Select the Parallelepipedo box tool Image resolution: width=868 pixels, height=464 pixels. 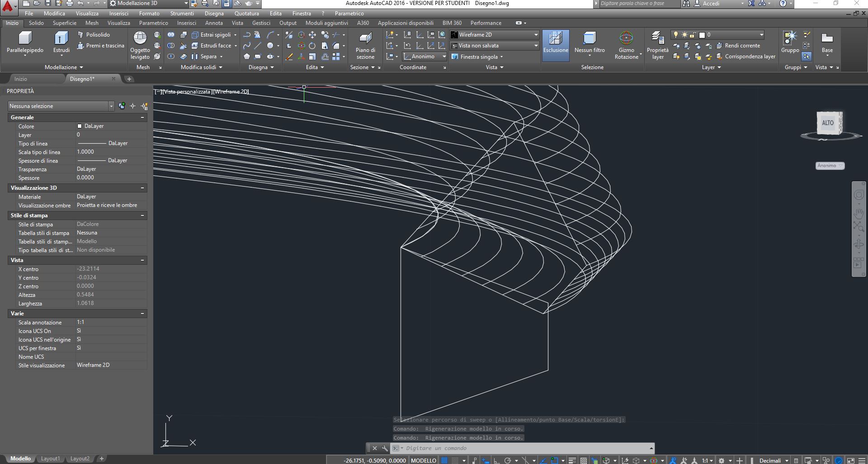coord(25,42)
